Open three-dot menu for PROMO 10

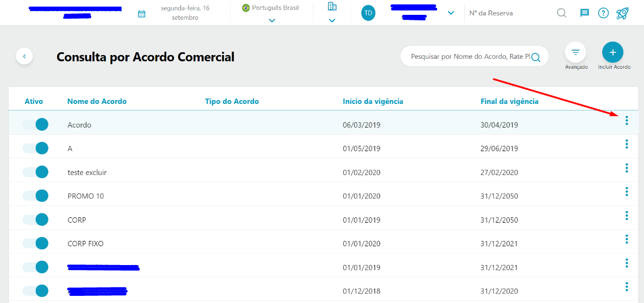[x=626, y=192]
